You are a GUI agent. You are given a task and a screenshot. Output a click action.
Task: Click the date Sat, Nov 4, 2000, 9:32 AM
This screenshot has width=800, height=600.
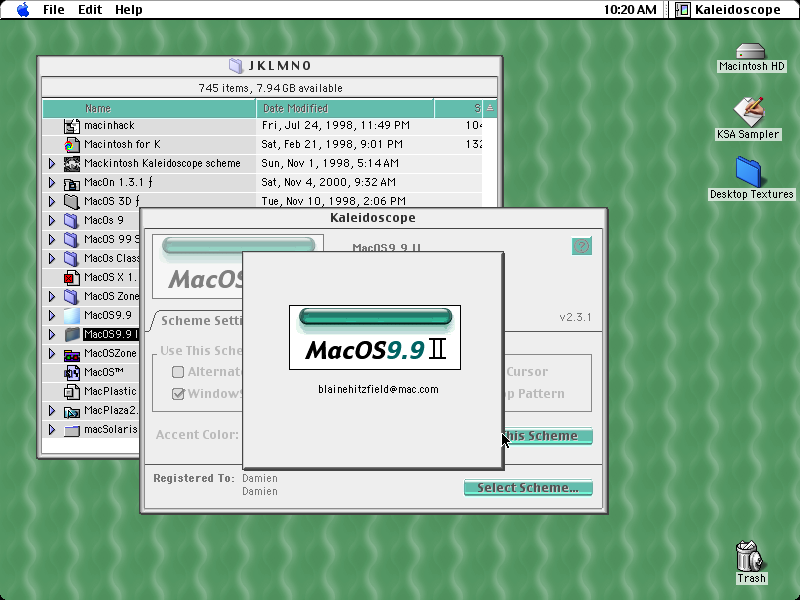coord(329,183)
